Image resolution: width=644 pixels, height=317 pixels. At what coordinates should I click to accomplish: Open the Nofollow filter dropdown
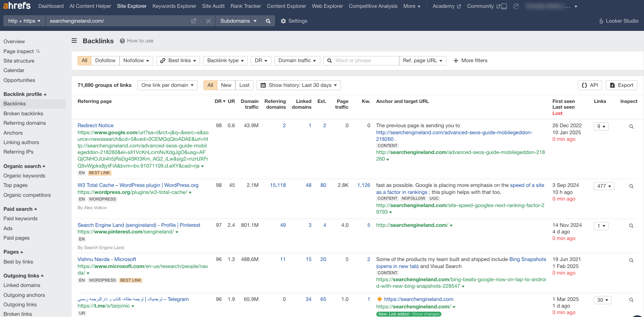[136, 61]
